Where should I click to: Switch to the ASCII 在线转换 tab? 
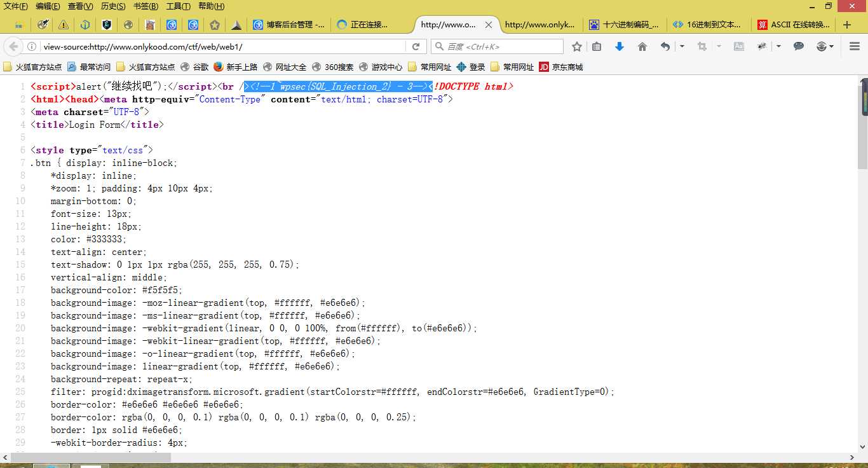[x=792, y=25]
